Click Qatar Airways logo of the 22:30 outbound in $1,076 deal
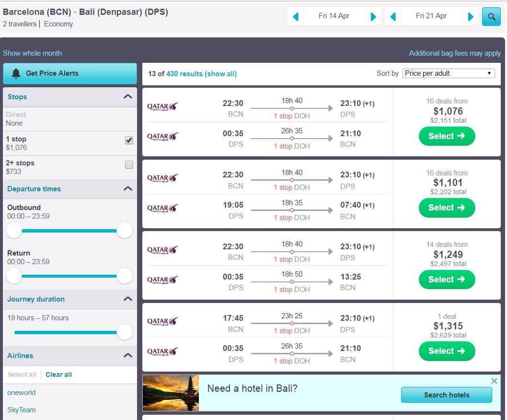 tap(162, 106)
